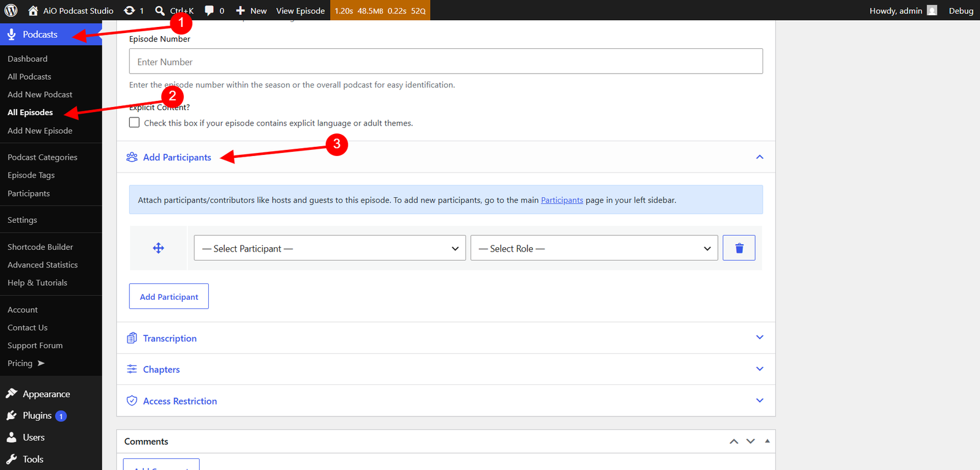Open the Account menu link
The image size is (980, 470).
pos(23,310)
